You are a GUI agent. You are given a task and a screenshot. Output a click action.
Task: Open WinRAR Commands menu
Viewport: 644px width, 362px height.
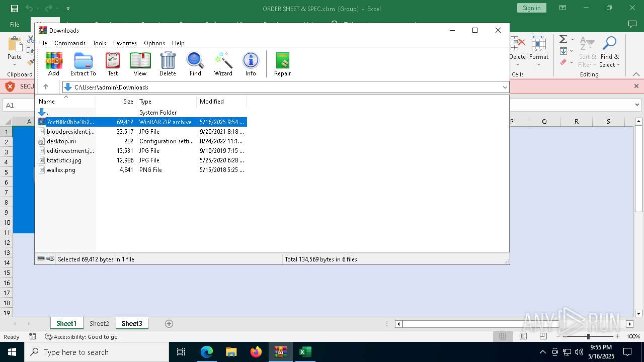click(x=70, y=43)
